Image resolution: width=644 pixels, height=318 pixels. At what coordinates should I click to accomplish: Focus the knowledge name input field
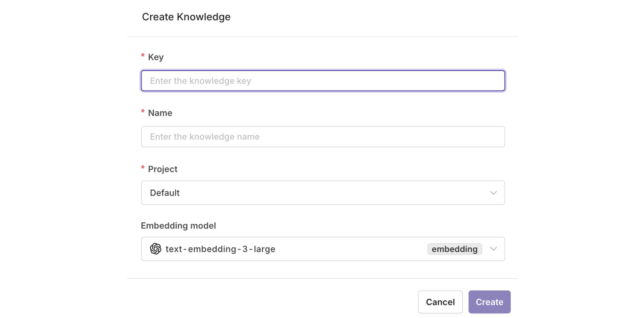click(323, 136)
